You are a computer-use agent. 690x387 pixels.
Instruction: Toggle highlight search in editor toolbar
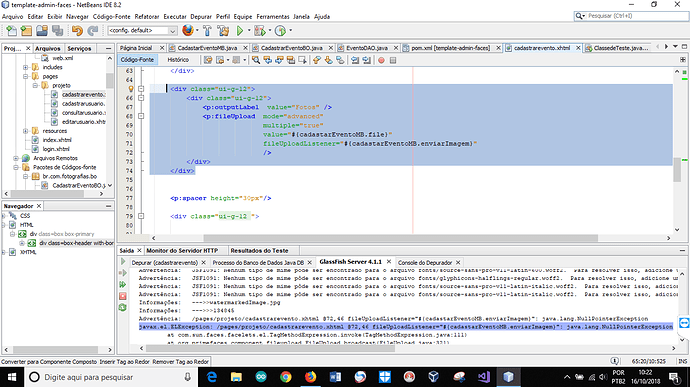coord(291,60)
